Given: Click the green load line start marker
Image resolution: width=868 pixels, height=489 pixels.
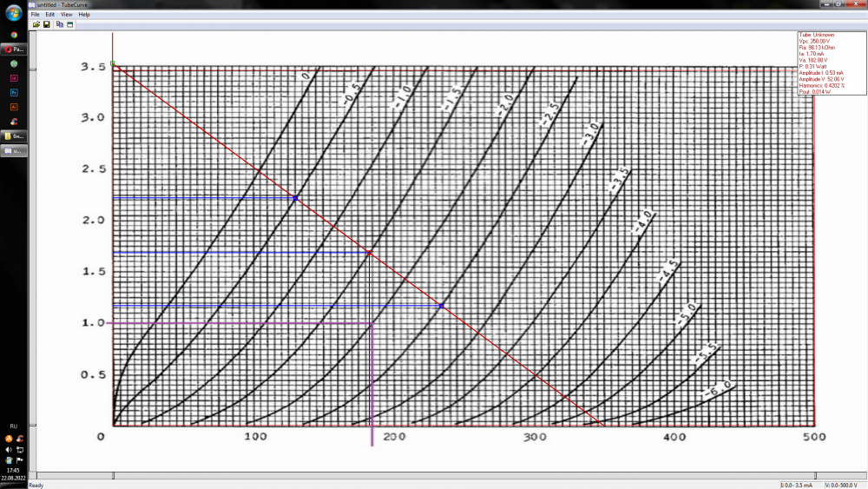Looking at the screenshot, I should pos(113,63).
